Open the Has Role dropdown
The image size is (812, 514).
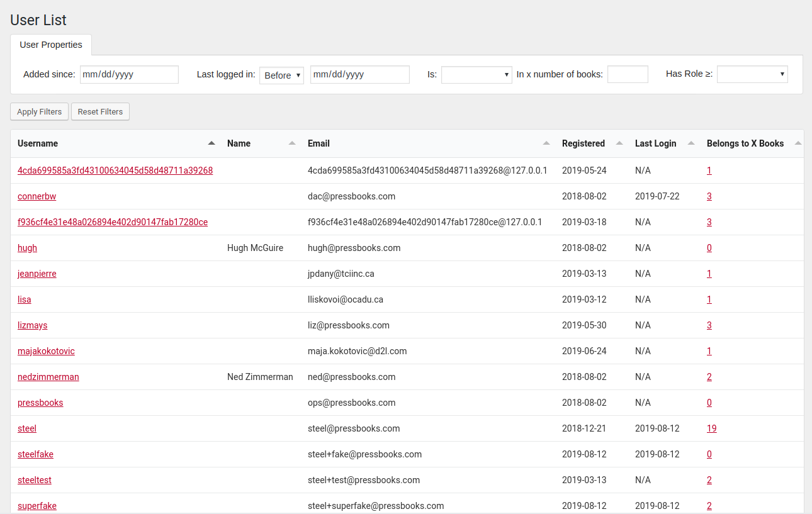[x=752, y=74]
